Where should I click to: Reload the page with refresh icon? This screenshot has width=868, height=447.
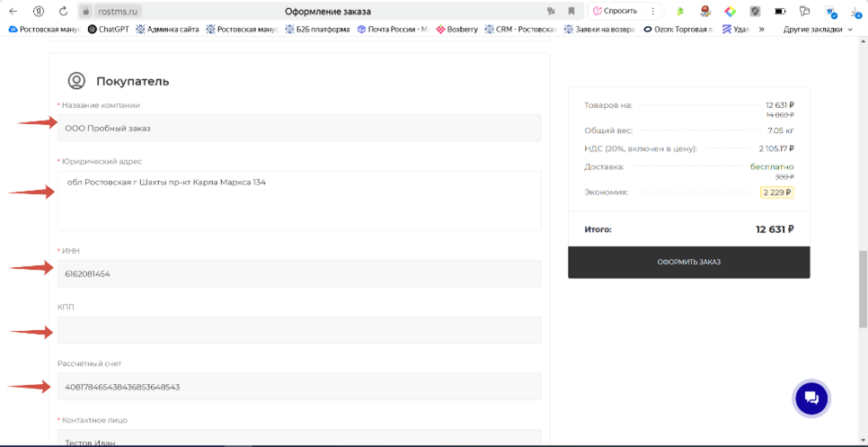click(x=63, y=12)
